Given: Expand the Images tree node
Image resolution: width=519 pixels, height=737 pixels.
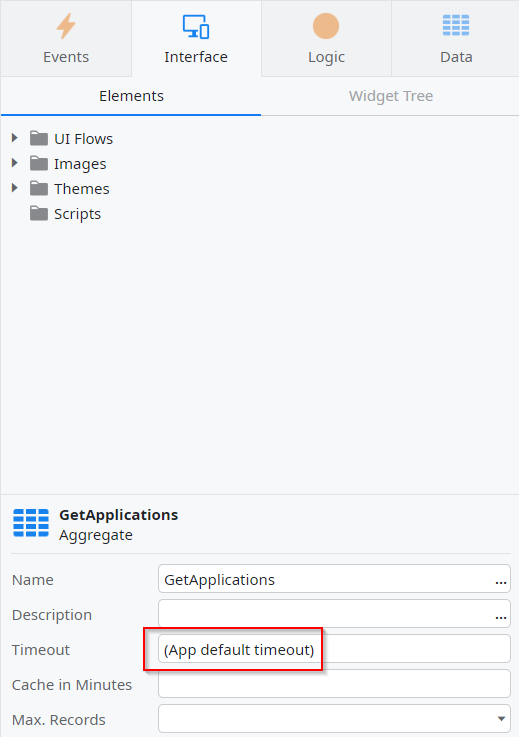Looking at the screenshot, I should pyautogui.click(x=15, y=163).
